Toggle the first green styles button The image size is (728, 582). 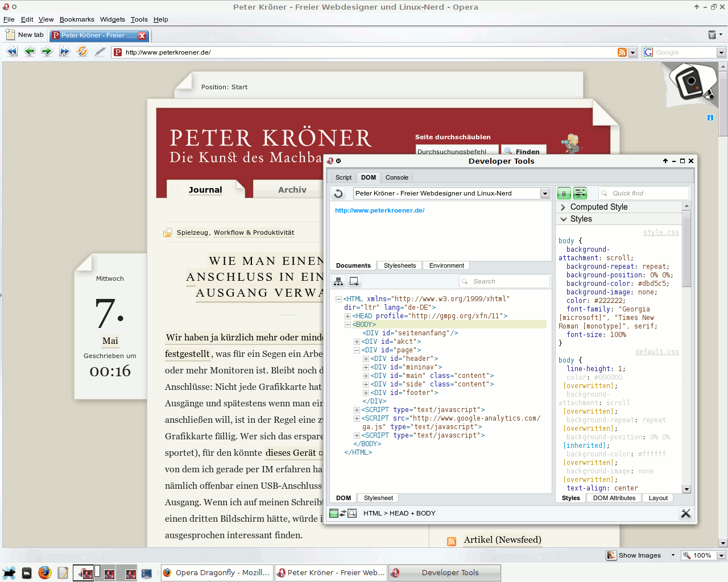coord(564,194)
